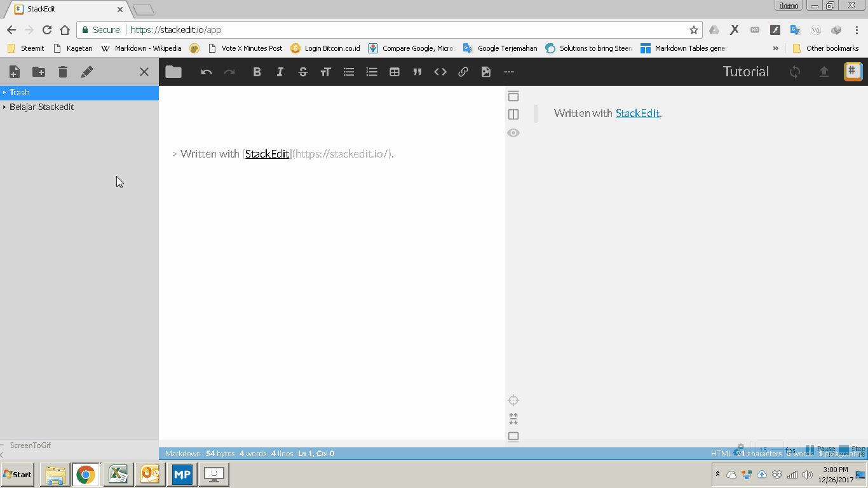
Task: Open the Vote X Minutes Post bookmark
Action: click(x=246, y=48)
